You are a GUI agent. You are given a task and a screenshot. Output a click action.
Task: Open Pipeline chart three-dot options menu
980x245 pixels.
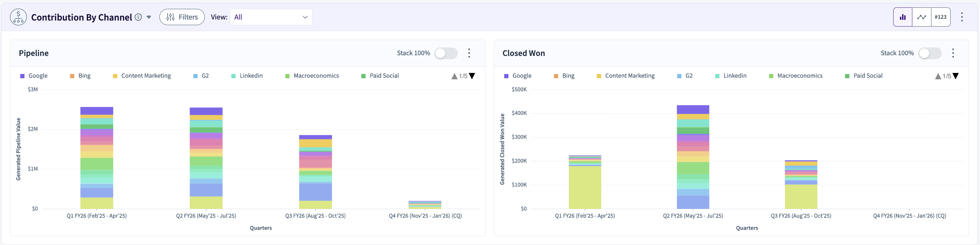pyautogui.click(x=469, y=53)
